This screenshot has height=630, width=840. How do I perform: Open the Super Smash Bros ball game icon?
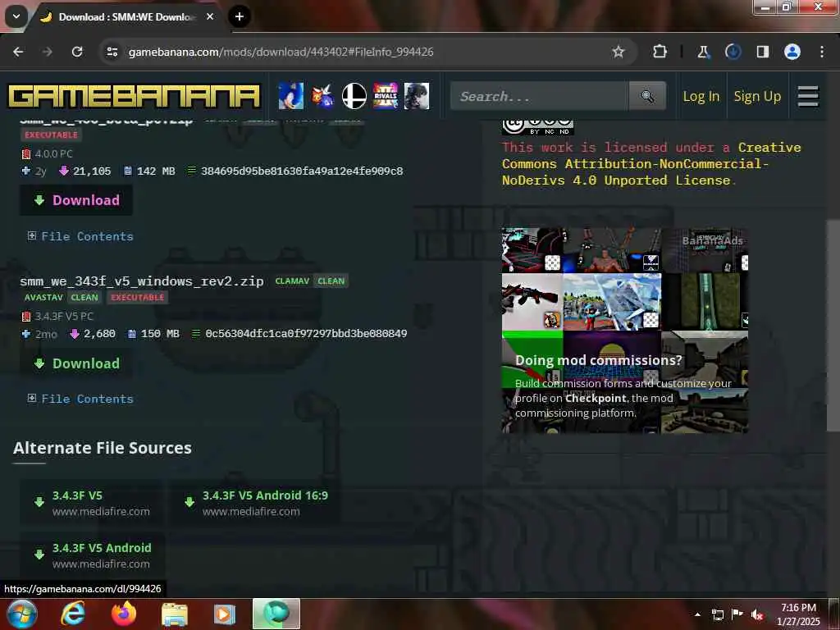coord(354,97)
